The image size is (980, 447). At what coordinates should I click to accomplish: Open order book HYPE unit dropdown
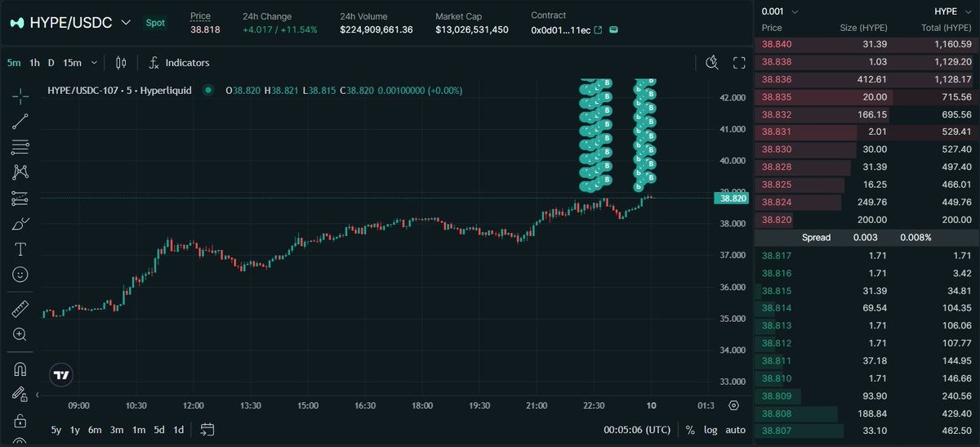point(953,11)
